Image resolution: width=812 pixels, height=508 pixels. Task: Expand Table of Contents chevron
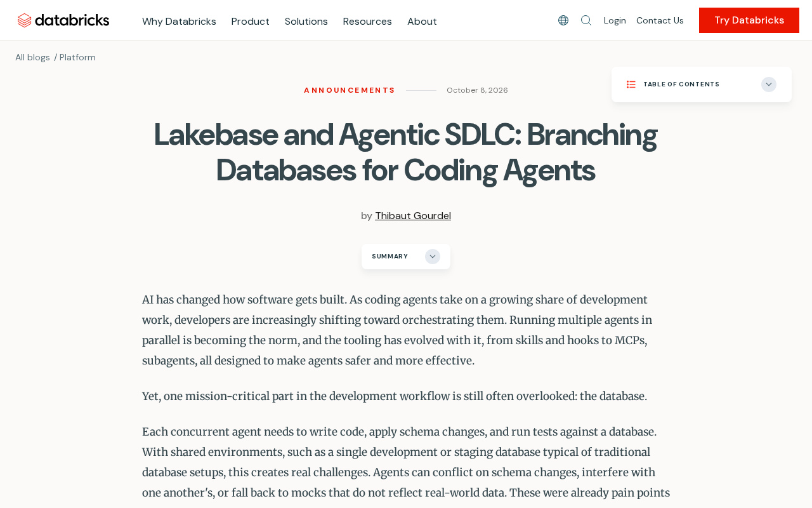pyautogui.click(x=769, y=84)
